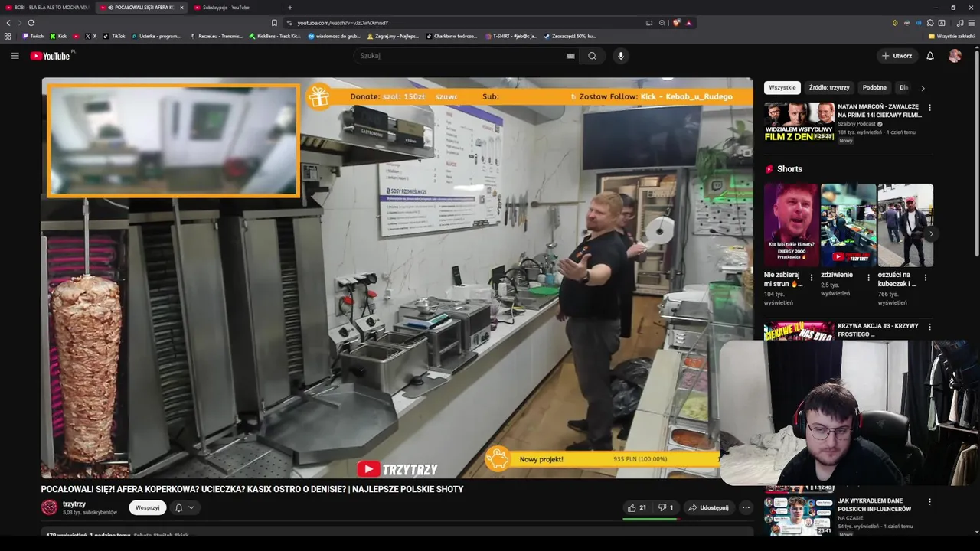
Task: Open options for JAK WYKRADŁEM DANE video
Action: tap(929, 502)
